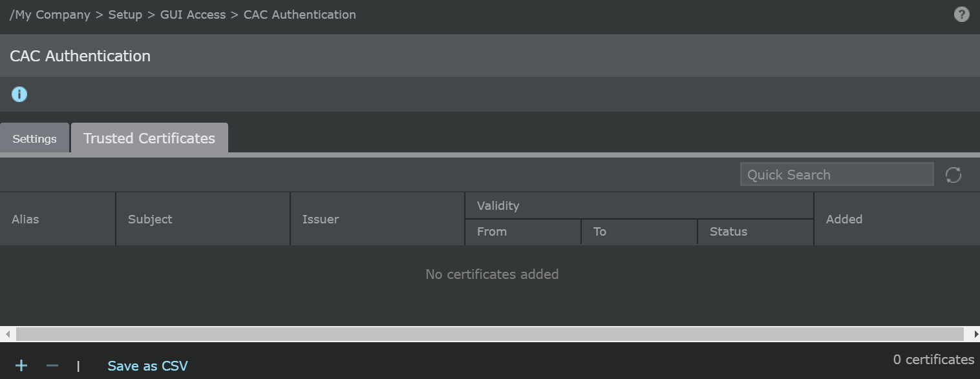This screenshot has width=980, height=379.
Task: Sort by the Added column header
Action: pyautogui.click(x=897, y=219)
